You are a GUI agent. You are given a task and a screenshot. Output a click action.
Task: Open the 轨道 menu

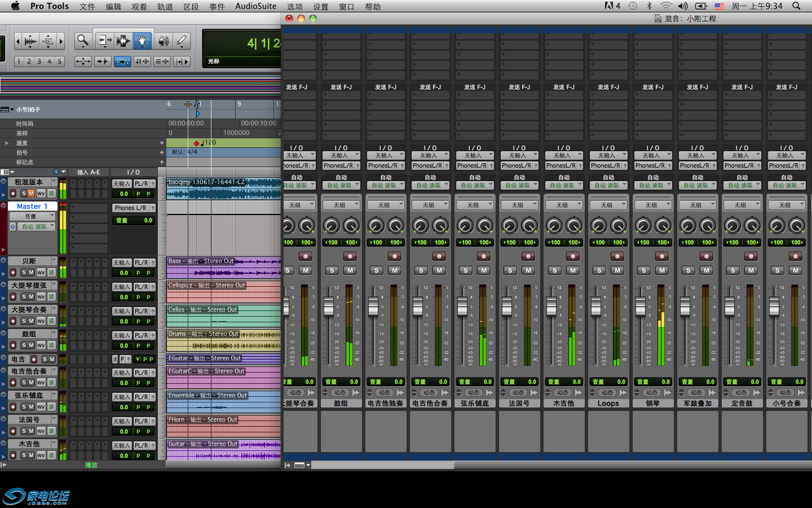click(x=165, y=6)
